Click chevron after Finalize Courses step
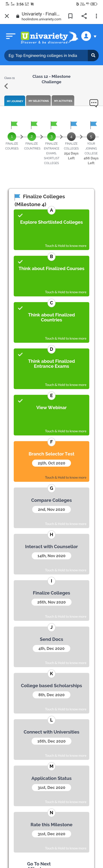Screen dimensions: 103x868 coord(22,137)
